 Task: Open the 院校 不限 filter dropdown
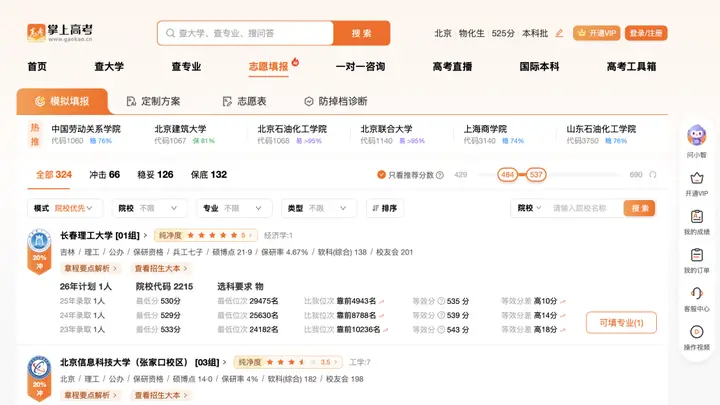[150, 208]
